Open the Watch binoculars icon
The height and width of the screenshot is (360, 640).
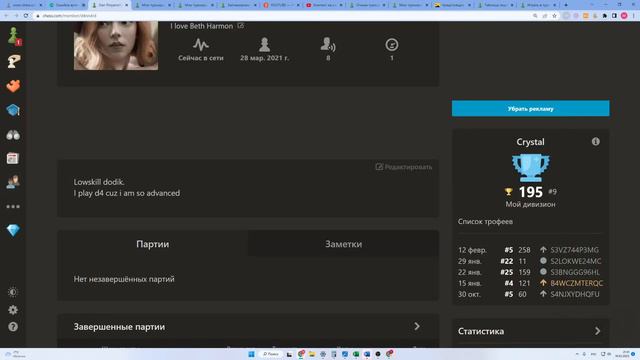tap(13, 135)
